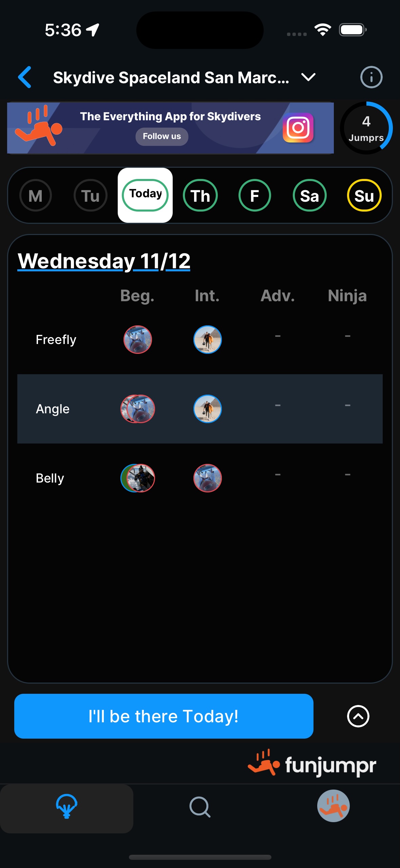The image size is (400, 868).
Task: Tap Angle beginner jumper avatars
Action: (x=138, y=409)
